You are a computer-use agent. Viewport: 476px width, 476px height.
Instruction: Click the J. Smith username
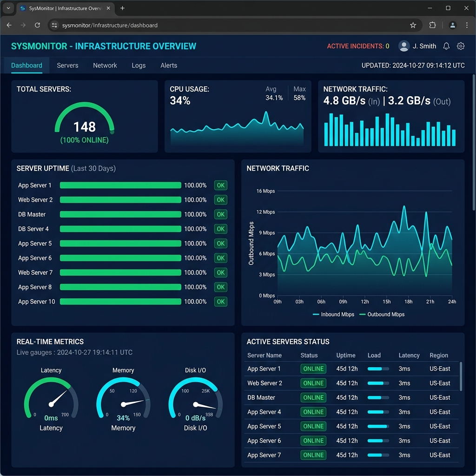click(424, 46)
